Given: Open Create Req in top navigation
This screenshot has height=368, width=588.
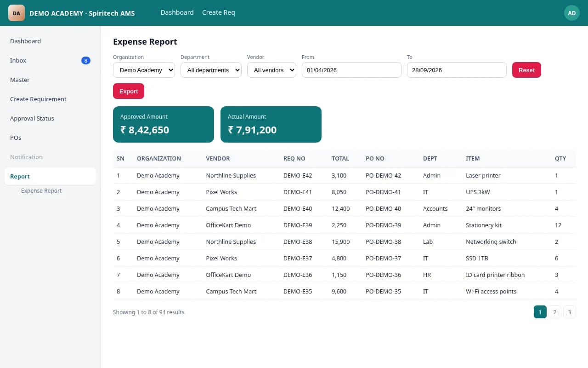Looking at the screenshot, I should coord(219,12).
